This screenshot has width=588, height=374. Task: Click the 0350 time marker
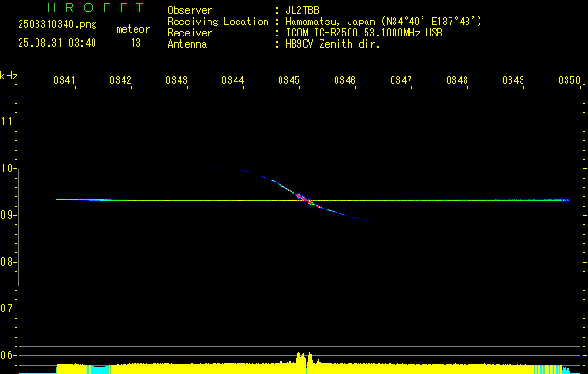(x=569, y=79)
